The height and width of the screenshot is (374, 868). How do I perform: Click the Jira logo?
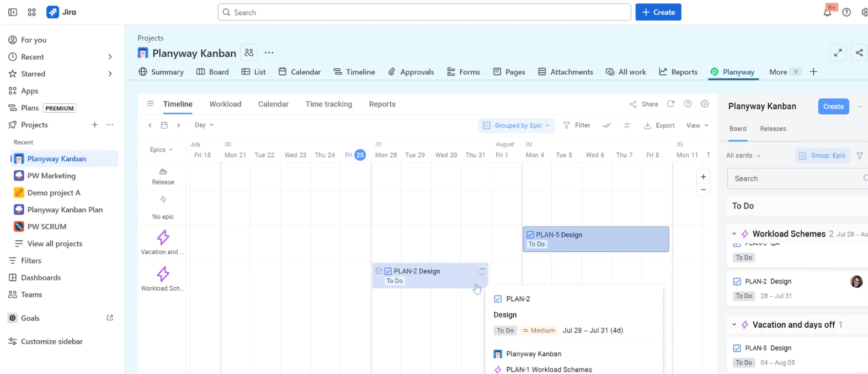tap(61, 12)
